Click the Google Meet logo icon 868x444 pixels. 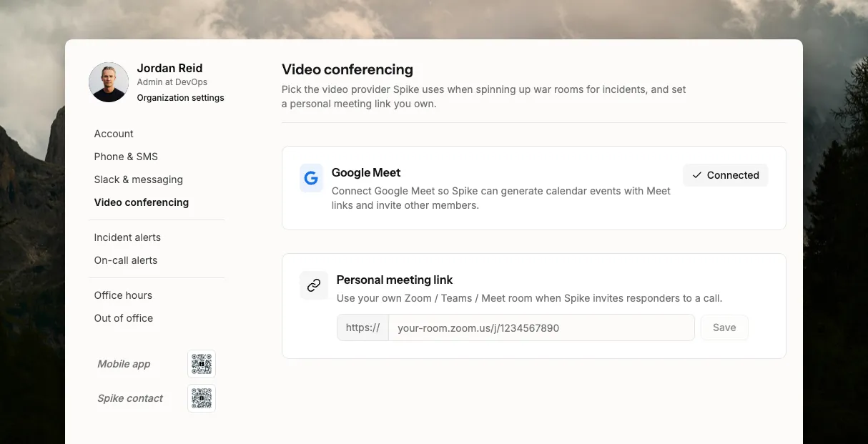pos(311,178)
